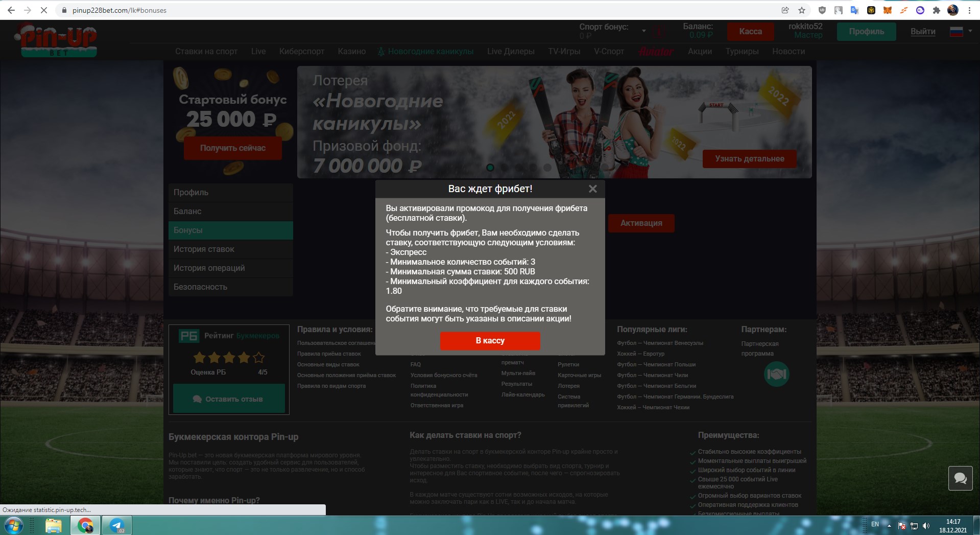Open the uBlock shield extension
The image size is (980, 535).
pyautogui.click(x=822, y=10)
